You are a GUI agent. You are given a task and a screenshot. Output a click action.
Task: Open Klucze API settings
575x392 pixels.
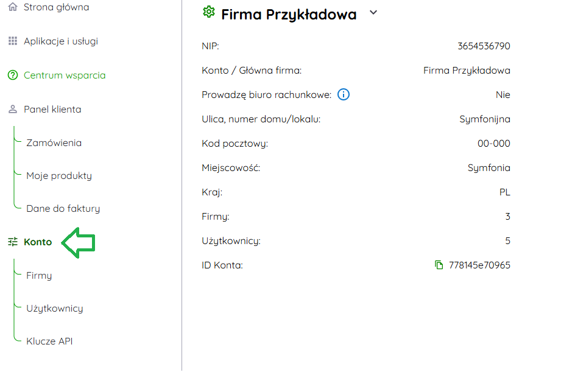(x=49, y=341)
